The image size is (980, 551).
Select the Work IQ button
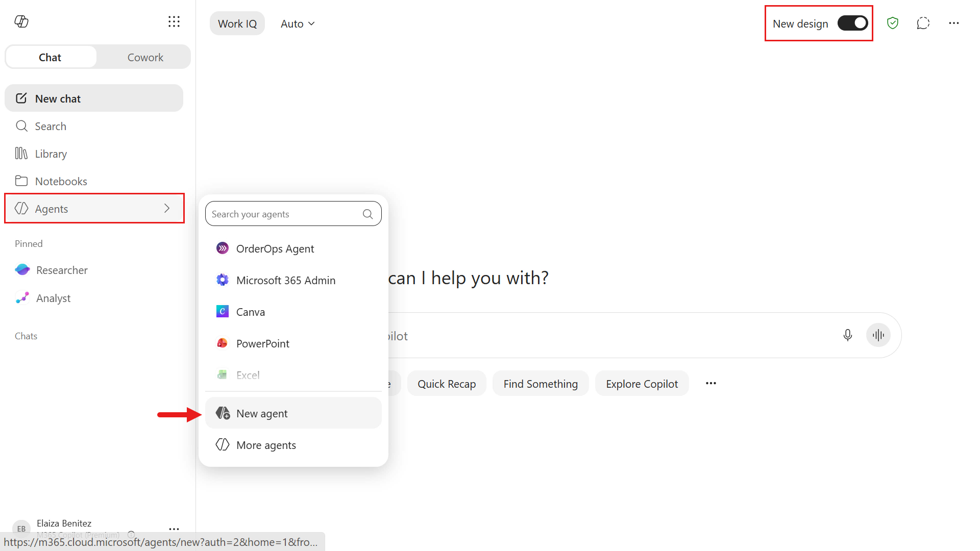(237, 23)
